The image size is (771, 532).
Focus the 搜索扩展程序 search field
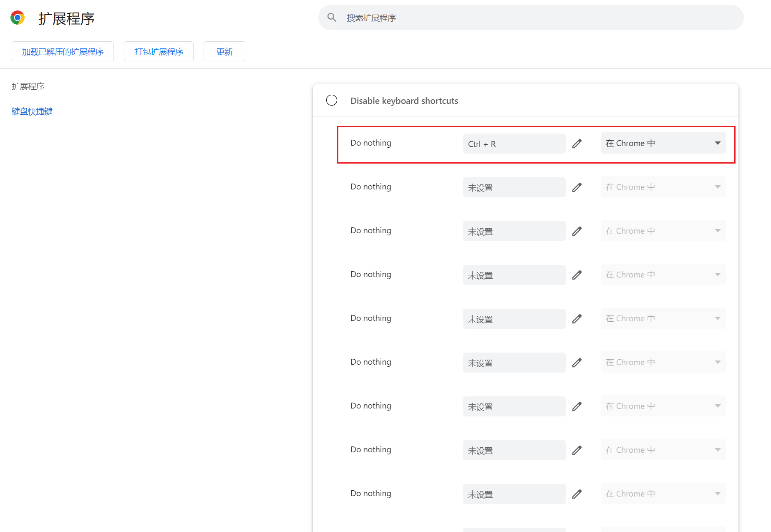pyautogui.click(x=531, y=18)
